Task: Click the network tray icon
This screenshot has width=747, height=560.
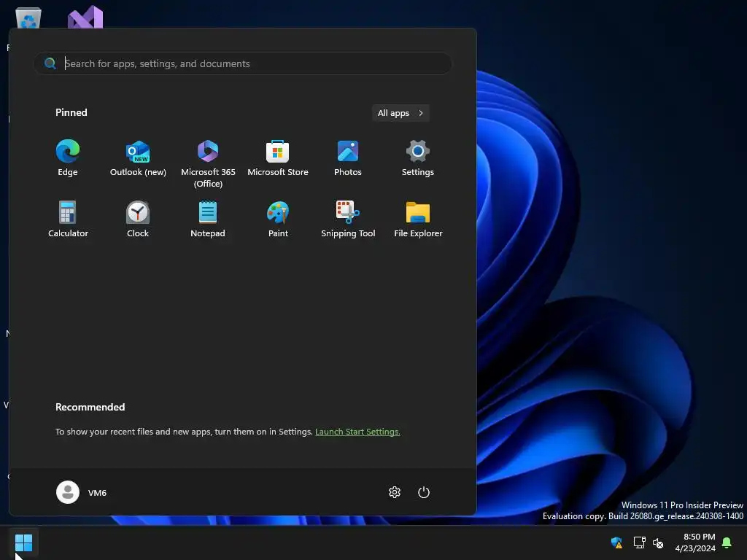Action: point(639,542)
